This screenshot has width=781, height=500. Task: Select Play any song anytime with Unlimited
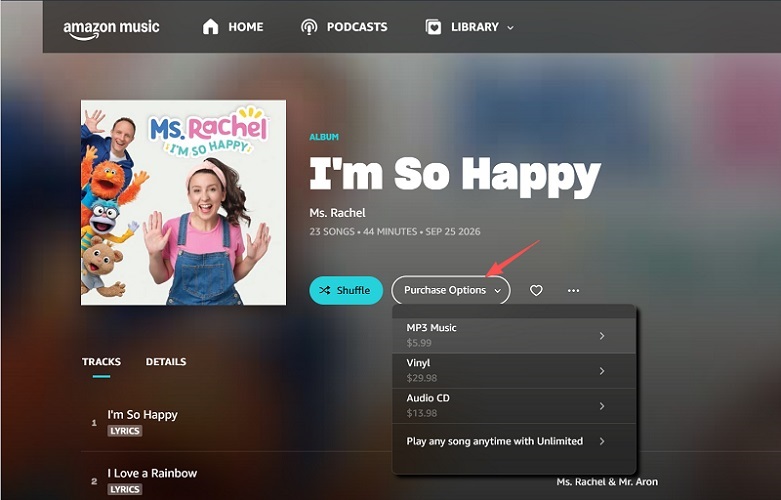pos(514,441)
